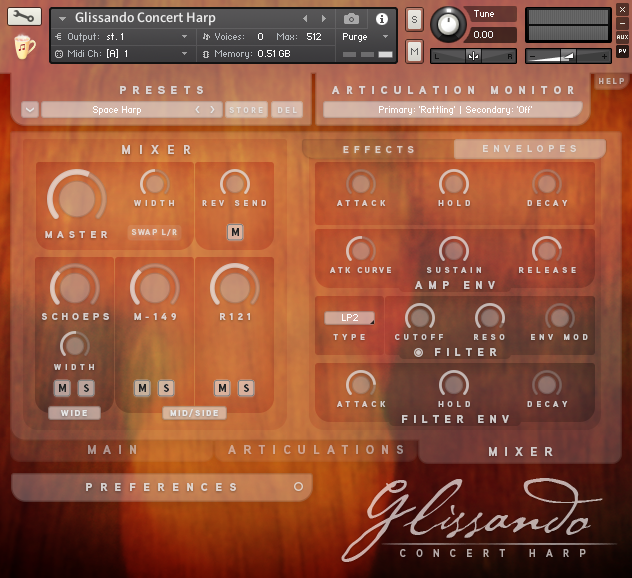Open the Output st. 1 dropdown
632x578 pixels.
pos(184,37)
